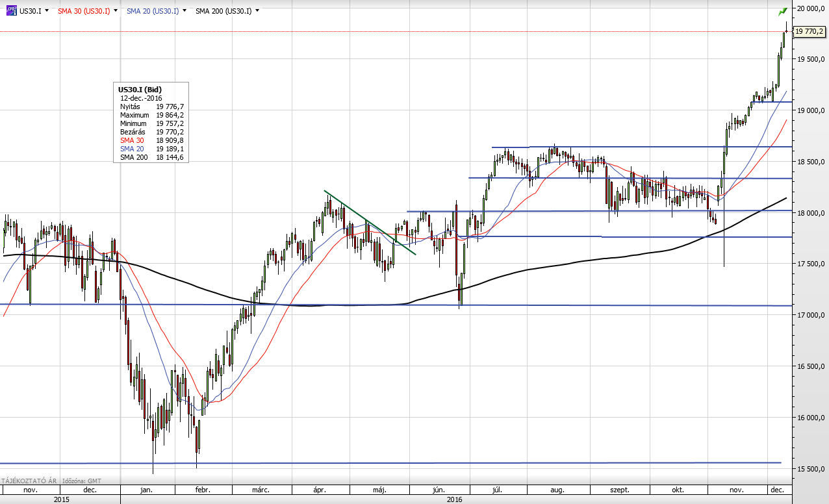Click the 12-dec.-2016 date in the info box

pos(141,98)
